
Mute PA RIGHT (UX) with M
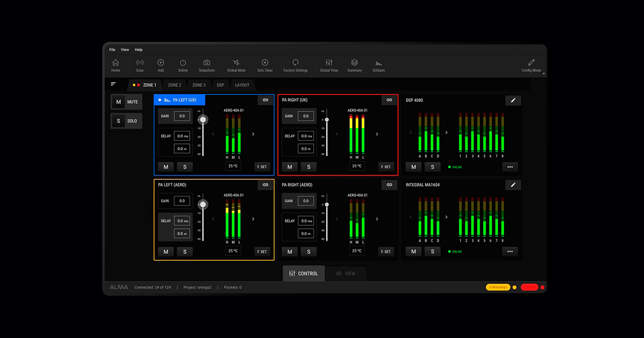pyautogui.click(x=290, y=167)
